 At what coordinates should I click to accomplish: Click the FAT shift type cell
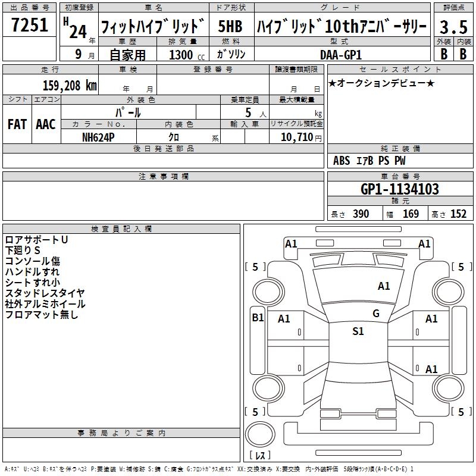point(17,124)
